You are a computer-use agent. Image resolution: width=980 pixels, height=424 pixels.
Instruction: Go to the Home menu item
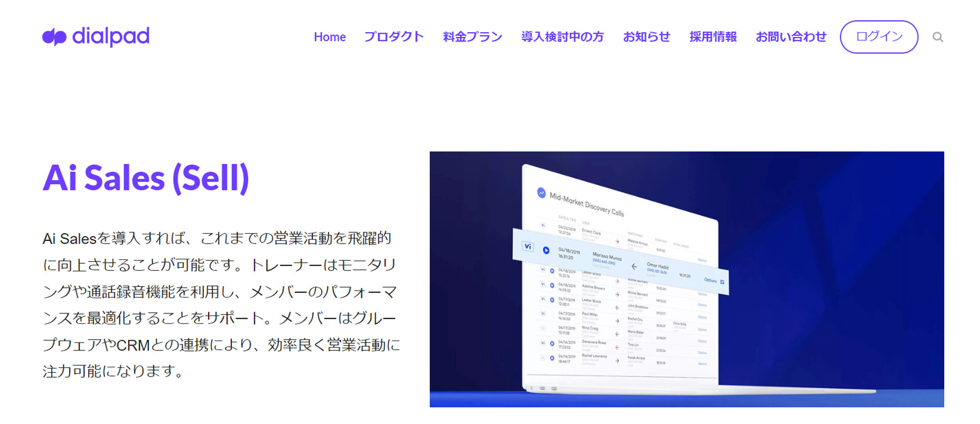(x=329, y=37)
